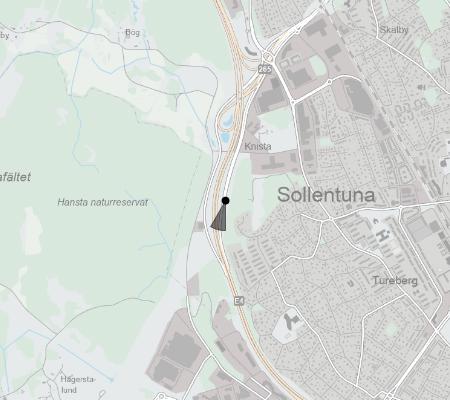
Task: Select the large industrial building near bottom
Action: pyautogui.click(x=182, y=348)
